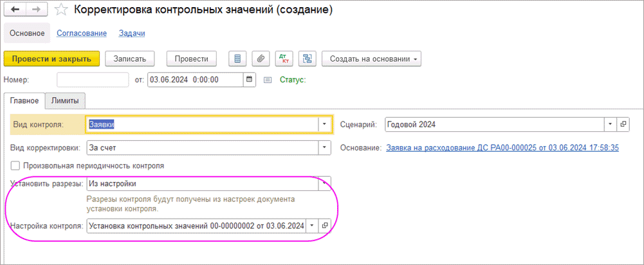Open the Сценарий dropdown list
The image size is (644, 265).
coord(610,124)
